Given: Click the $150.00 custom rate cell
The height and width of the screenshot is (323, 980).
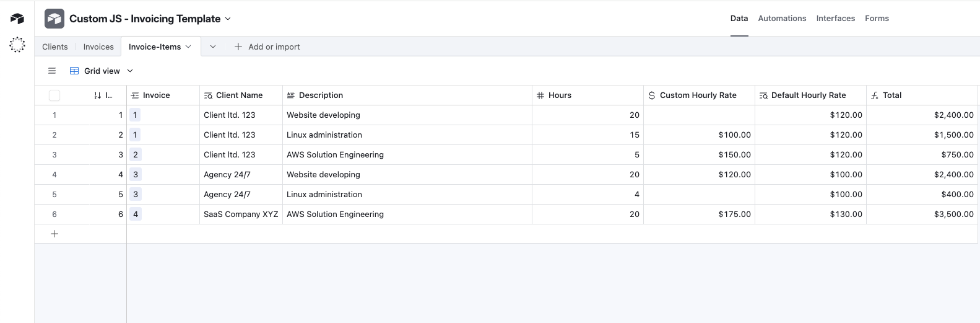Looking at the screenshot, I should click(699, 154).
